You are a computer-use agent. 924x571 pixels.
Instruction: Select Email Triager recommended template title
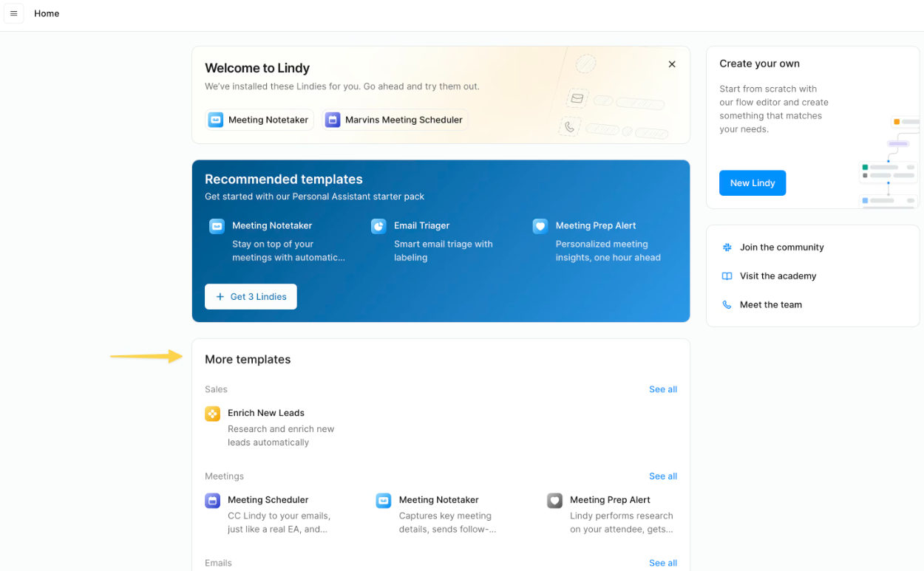point(421,225)
